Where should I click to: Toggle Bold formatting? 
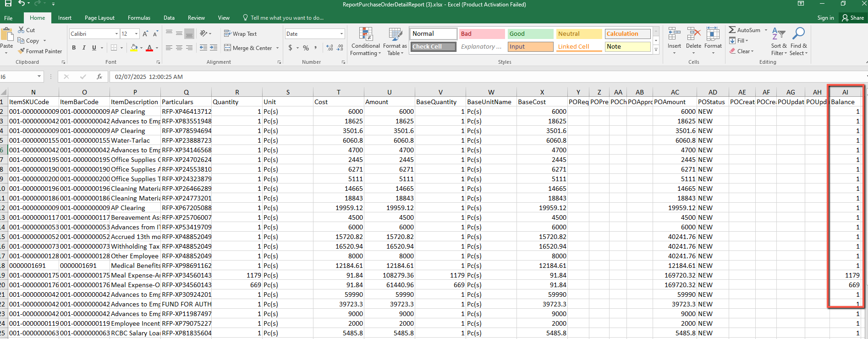point(74,48)
